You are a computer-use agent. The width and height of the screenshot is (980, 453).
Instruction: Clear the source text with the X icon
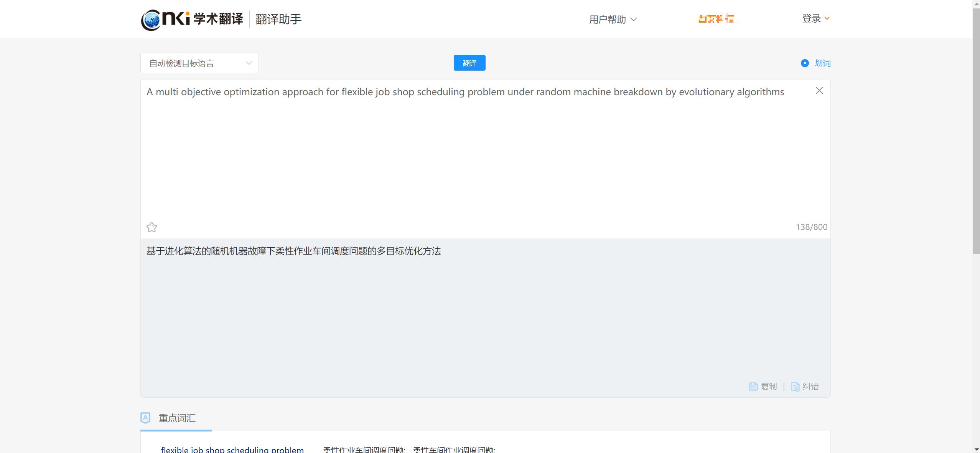(x=819, y=91)
